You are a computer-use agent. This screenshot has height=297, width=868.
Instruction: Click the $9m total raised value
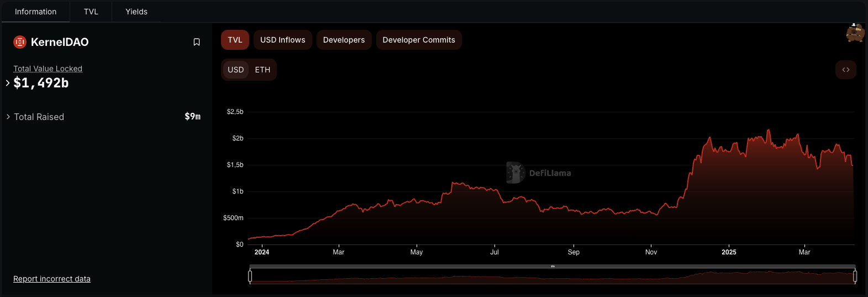coord(193,116)
